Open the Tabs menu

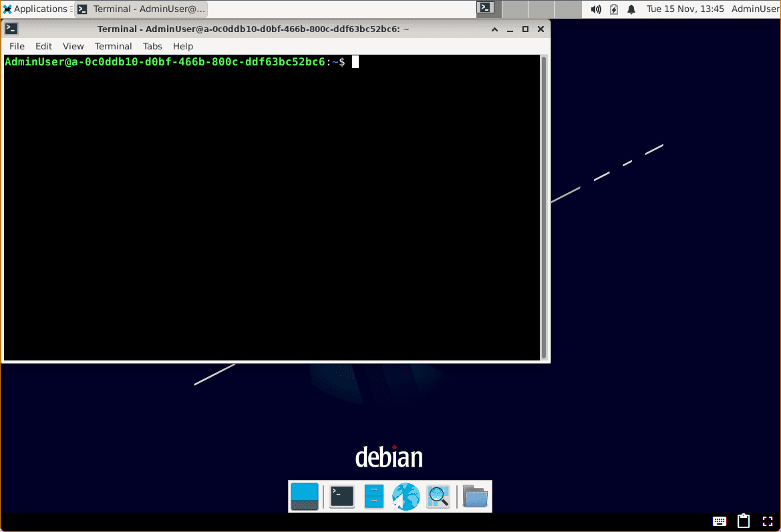[x=152, y=46]
